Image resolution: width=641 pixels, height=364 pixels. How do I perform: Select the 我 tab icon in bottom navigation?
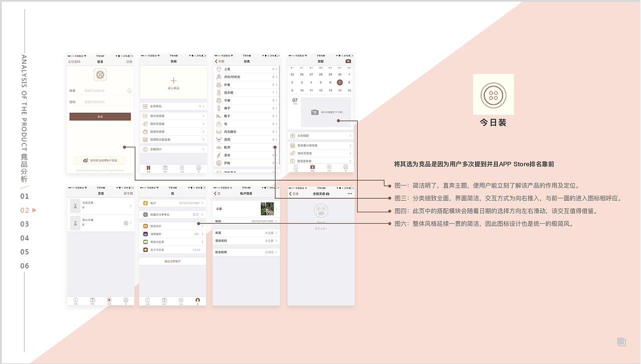[198, 299]
